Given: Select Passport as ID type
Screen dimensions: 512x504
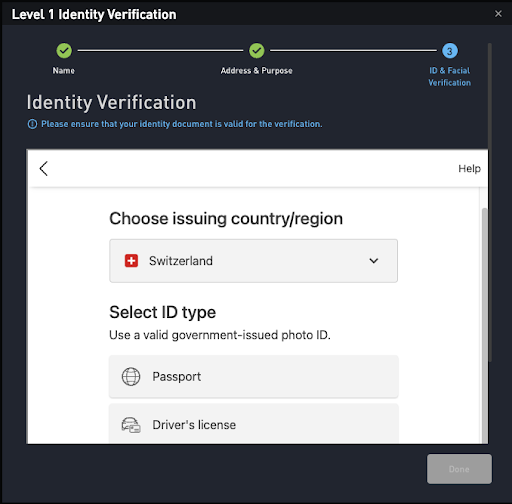Looking at the screenshot, I should [253, 377].
